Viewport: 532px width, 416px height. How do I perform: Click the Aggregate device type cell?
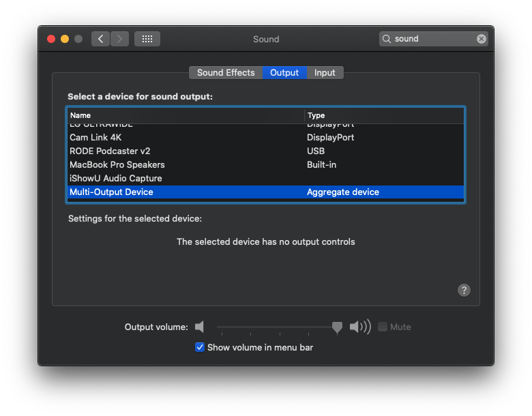(x=342, y=192)
